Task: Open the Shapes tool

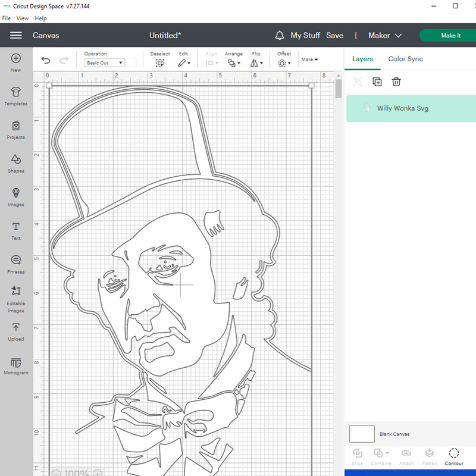Action: [16, 162]
